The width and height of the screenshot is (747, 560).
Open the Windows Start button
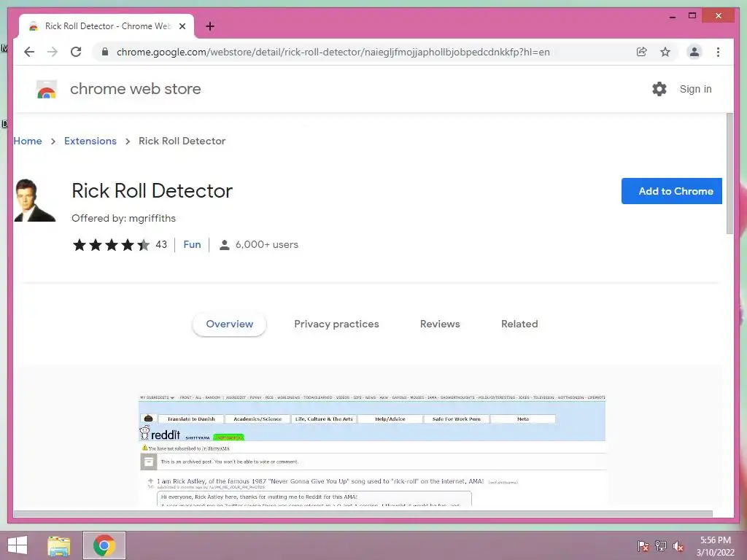click(x=18, y=545)
